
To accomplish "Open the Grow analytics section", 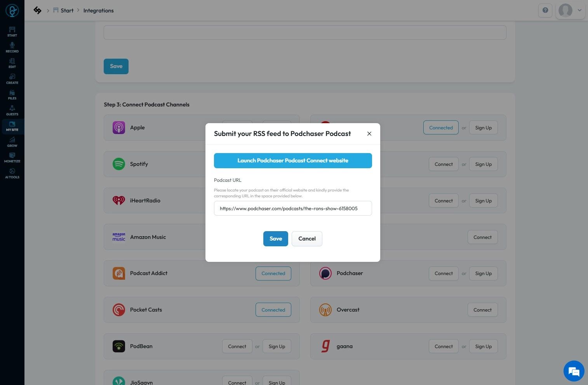I will [12, 142].
